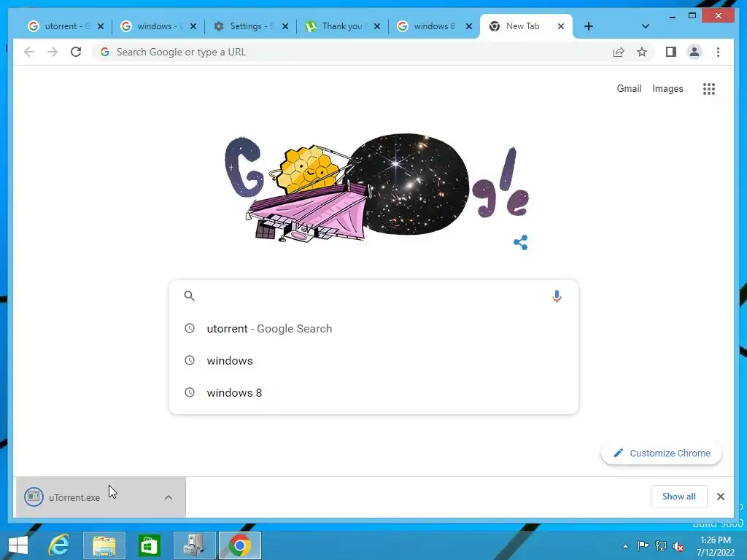The width and height of the screenshot is (747, 560).
Task: Open the Chrome profile avatar
Action: (x=694, y=52)
